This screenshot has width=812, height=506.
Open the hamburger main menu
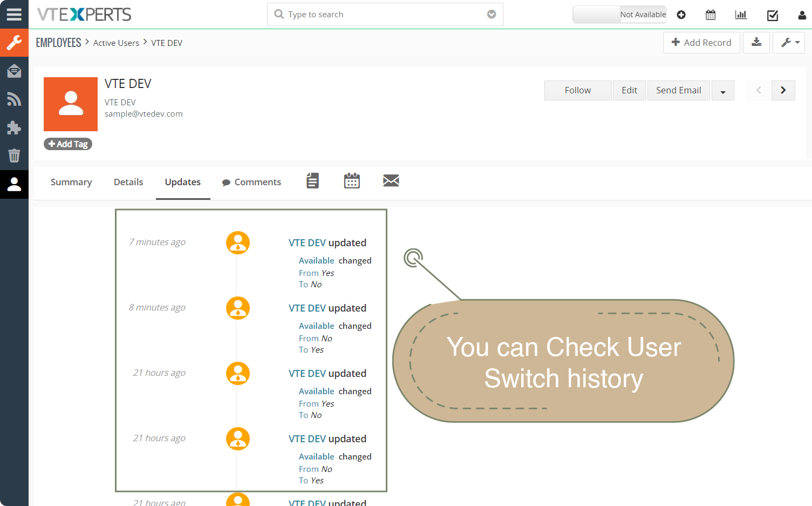(14, 14)
